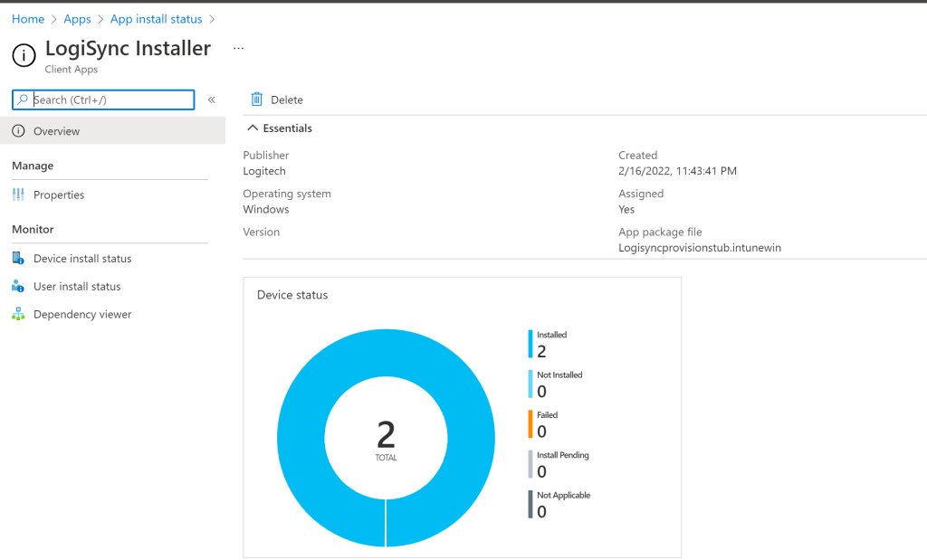Open the Overview menu item
927x560 pixels.
pyautogui.click(x=56, y=132)
